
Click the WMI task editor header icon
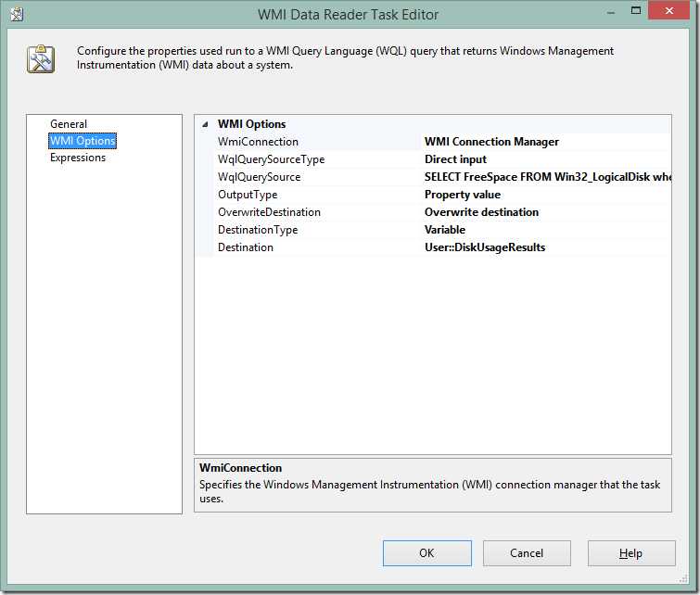pos(40,57)
